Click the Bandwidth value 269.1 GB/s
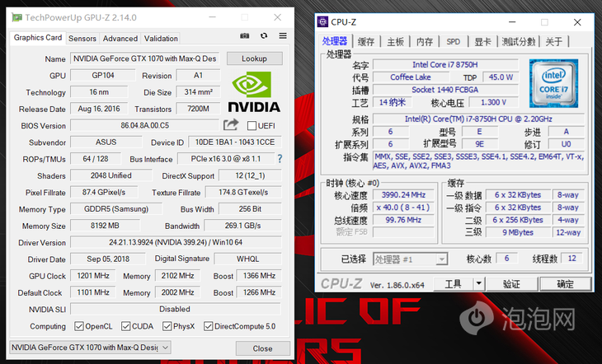This screenshot has width=602, height=364. (x=242, y=226)
